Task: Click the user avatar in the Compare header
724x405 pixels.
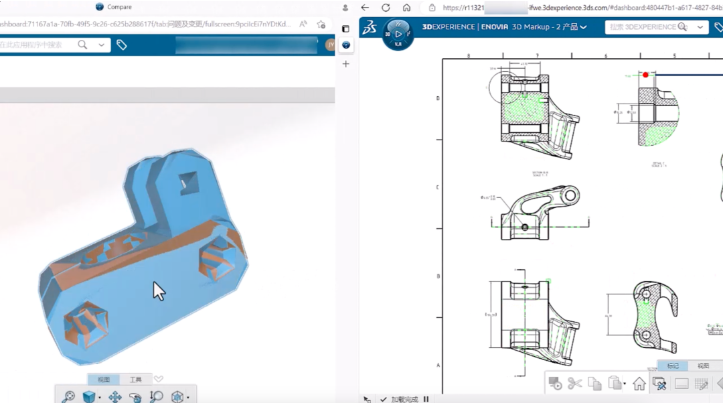Action: pos(331,45)
